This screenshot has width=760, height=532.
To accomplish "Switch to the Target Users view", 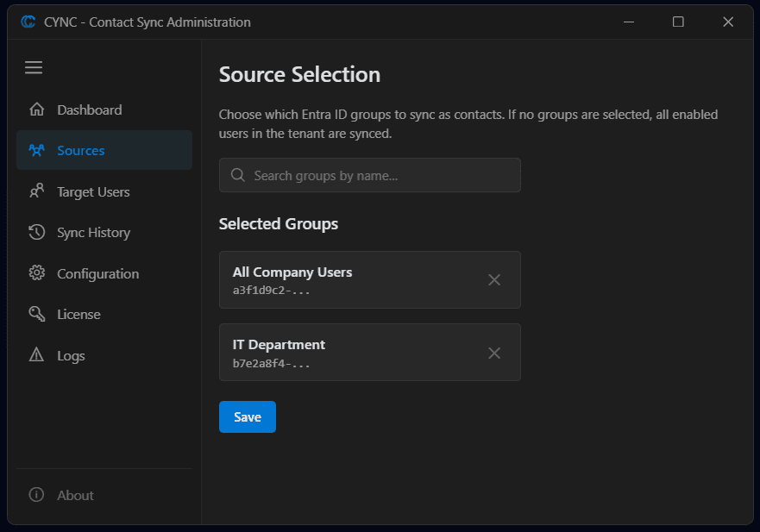I will (93, 191).
